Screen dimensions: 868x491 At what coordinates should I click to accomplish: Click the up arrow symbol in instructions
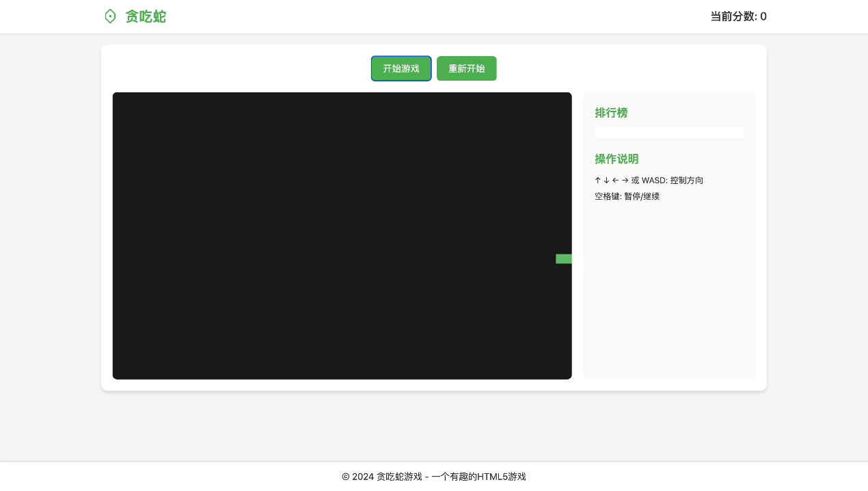pyautogui.click(x=598, y=181)
